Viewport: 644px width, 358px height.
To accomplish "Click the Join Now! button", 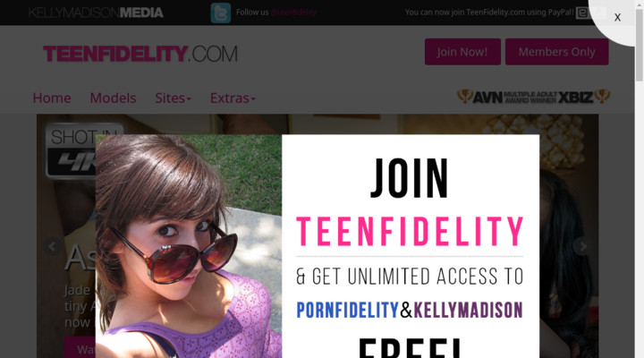I will pos(462,52).
